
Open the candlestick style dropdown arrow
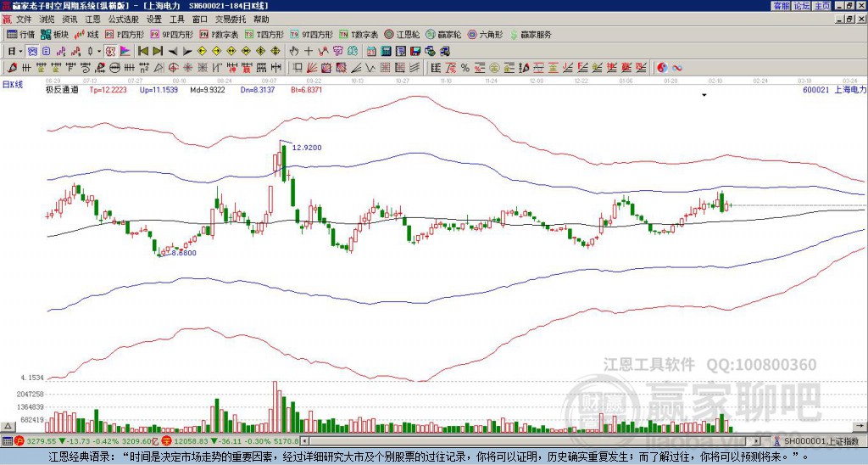100,51
